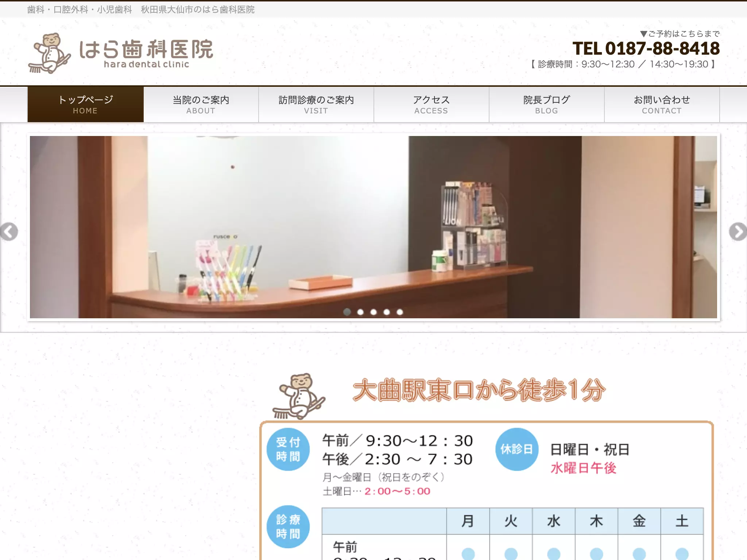Click the reception counter slideshow photo
The width and height of the screenshot is (747, 560).
373,227
